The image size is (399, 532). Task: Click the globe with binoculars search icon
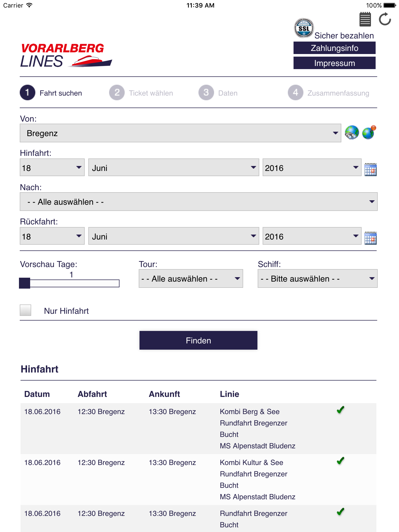point(352,133)
